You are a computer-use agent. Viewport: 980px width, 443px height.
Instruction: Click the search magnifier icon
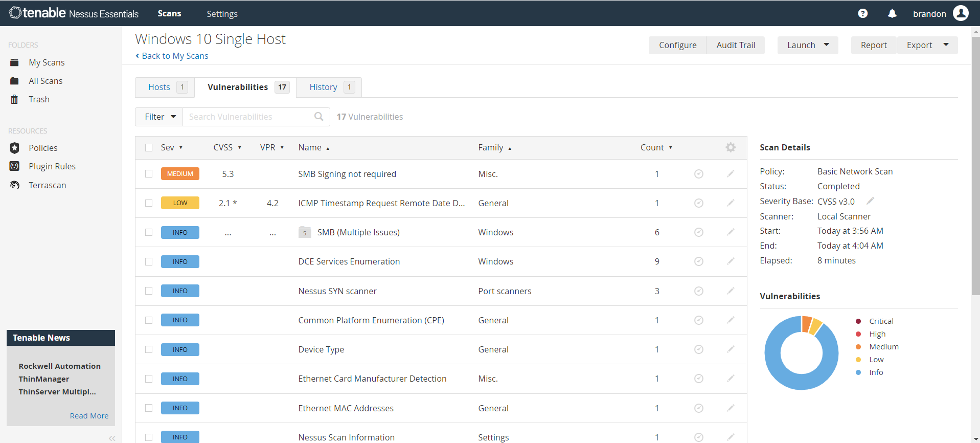coord(319,117)
